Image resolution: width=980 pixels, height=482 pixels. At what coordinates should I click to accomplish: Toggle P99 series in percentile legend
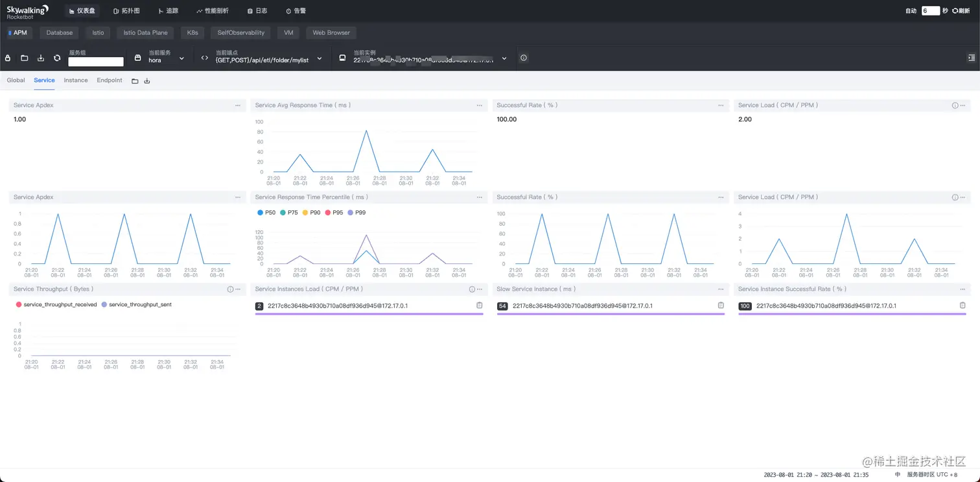356,213
